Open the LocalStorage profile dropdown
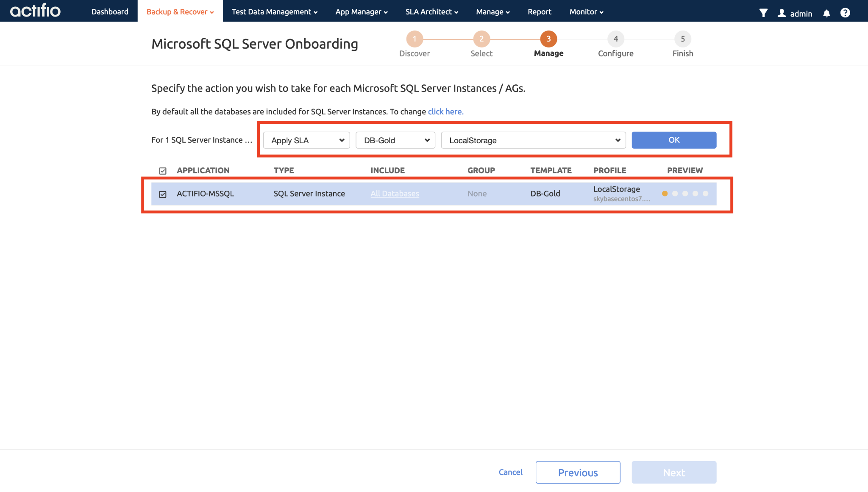Image resolution: width=868 pixels, height=492 pixels. [x=533, y=140]
